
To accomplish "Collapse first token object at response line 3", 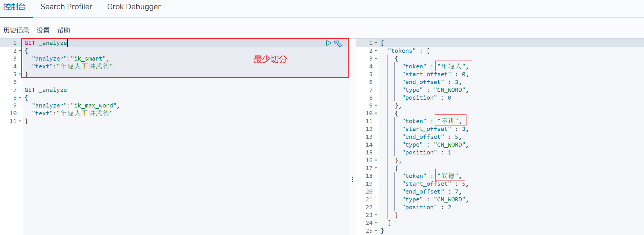I will coord(376,59).
